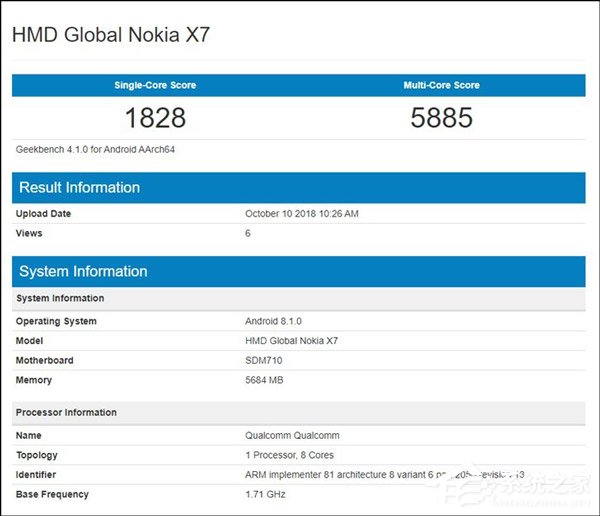Image resolution: width=600 pixels, height=516 pixels.
Task: Select the Multi-Core Score header
Action: 441,85
